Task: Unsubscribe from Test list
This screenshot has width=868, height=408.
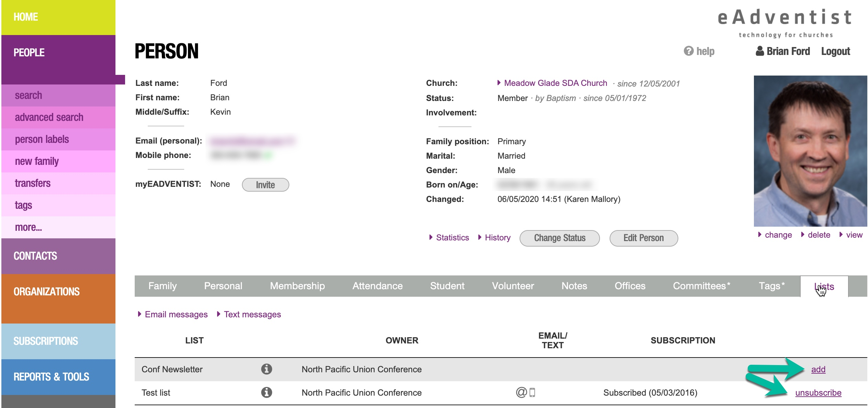Action: click(818, 393)
